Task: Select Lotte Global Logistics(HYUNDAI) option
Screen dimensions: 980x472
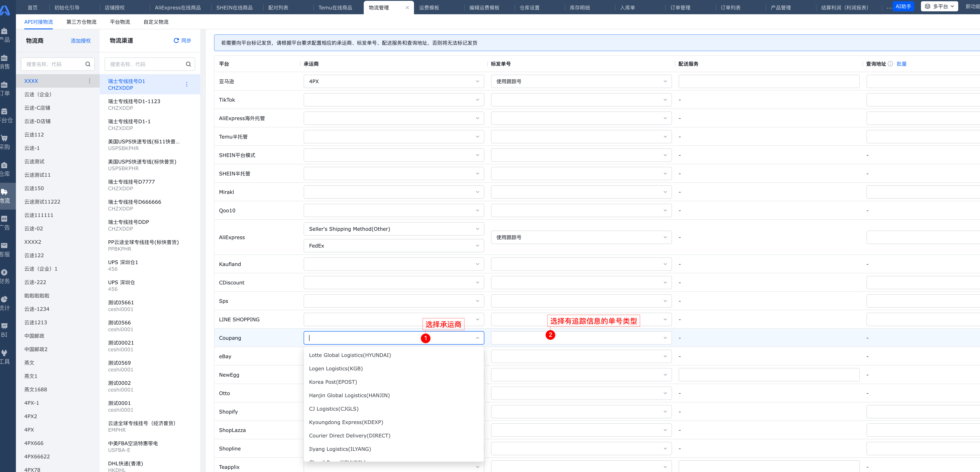Action: [x=393, y=355]
